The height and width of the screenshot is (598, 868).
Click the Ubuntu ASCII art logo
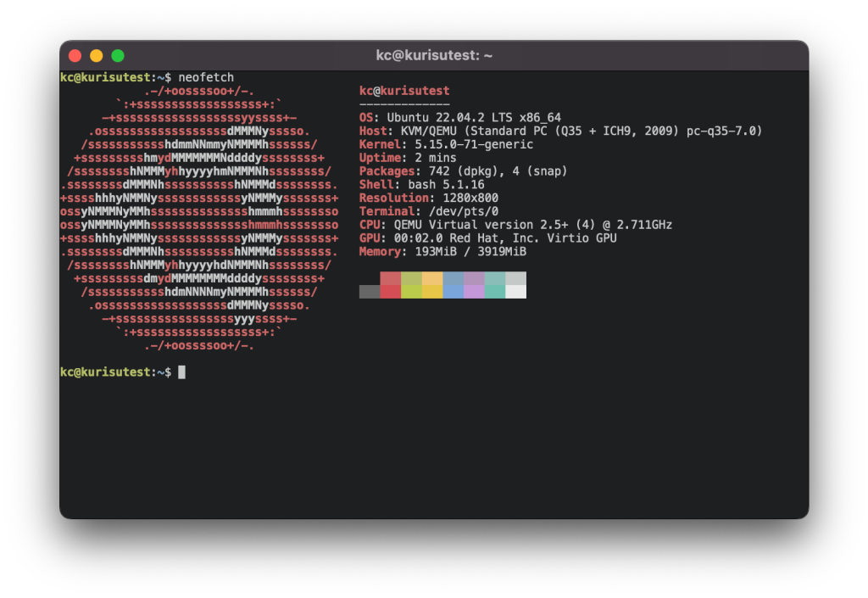(199, 218)
